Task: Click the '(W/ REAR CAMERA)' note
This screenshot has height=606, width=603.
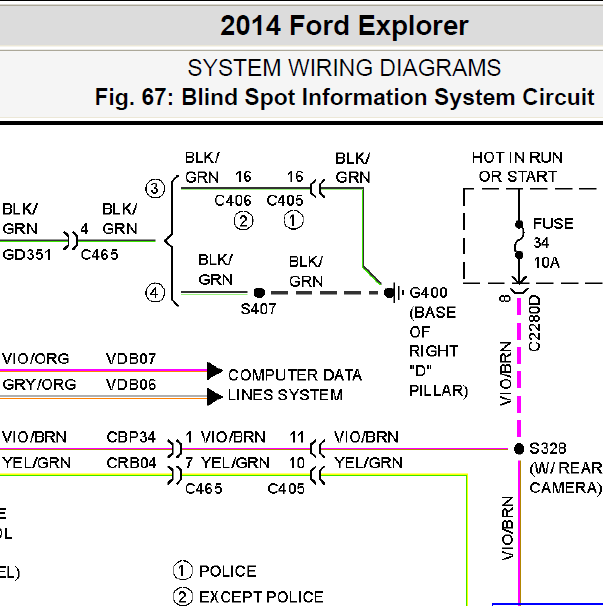Action: pos(566,478)
